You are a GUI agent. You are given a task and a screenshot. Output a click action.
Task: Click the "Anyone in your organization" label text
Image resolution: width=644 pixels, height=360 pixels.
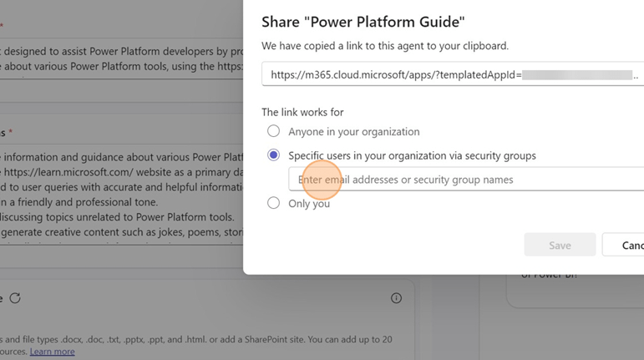point(353,131)
